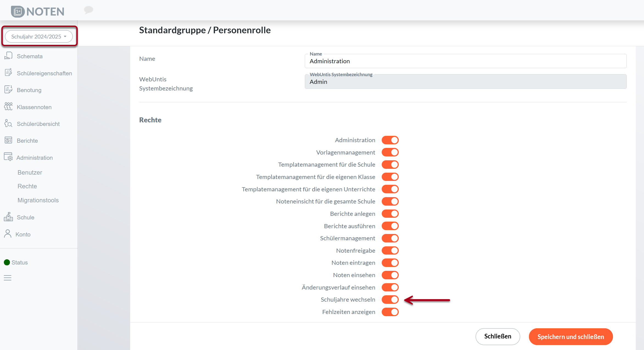Click the Konto person icon

(8, 234)
